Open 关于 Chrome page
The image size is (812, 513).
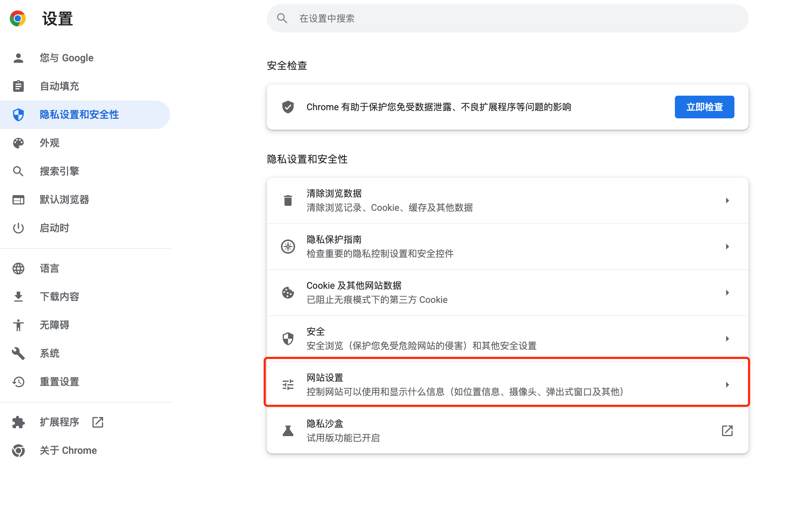pyautogui.click(x=85, y=450)
